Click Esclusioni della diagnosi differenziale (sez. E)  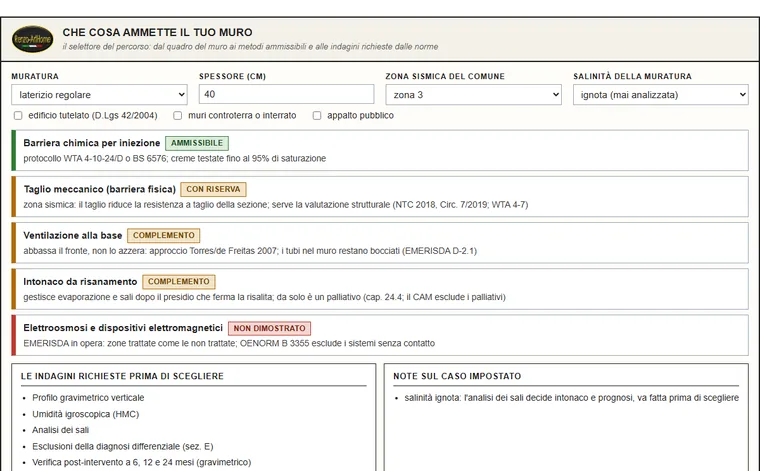coord(123,446)
